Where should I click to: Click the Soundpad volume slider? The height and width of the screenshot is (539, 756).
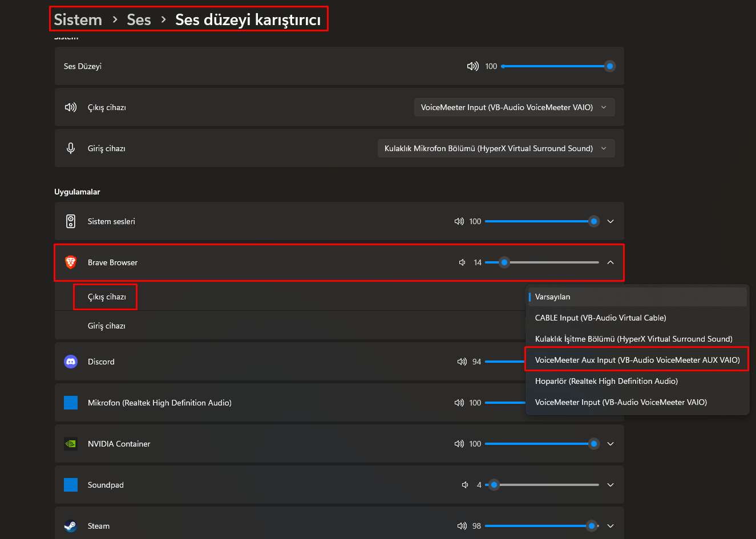click(x=542, y=485)
